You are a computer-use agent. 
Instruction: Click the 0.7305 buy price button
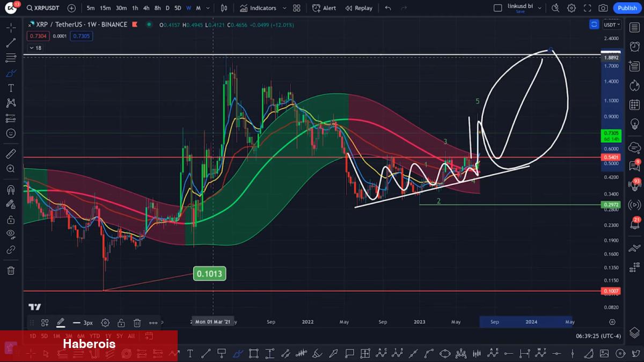click(82, 36)
